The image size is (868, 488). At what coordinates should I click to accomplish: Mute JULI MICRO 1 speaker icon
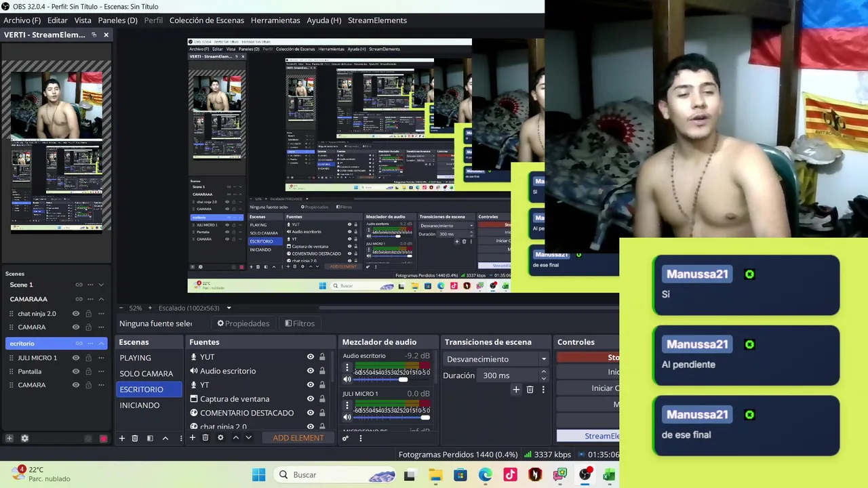coord(347,418)
